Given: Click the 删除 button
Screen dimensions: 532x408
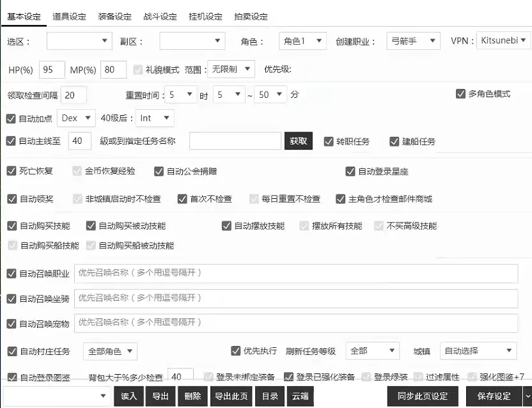Looking at the screenshot, I should point(192,396).
